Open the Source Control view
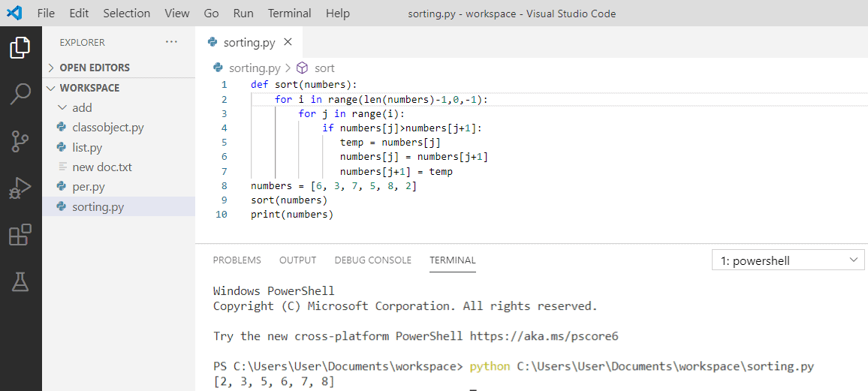This screenshot has height=391, width=868. click(20, 142)
